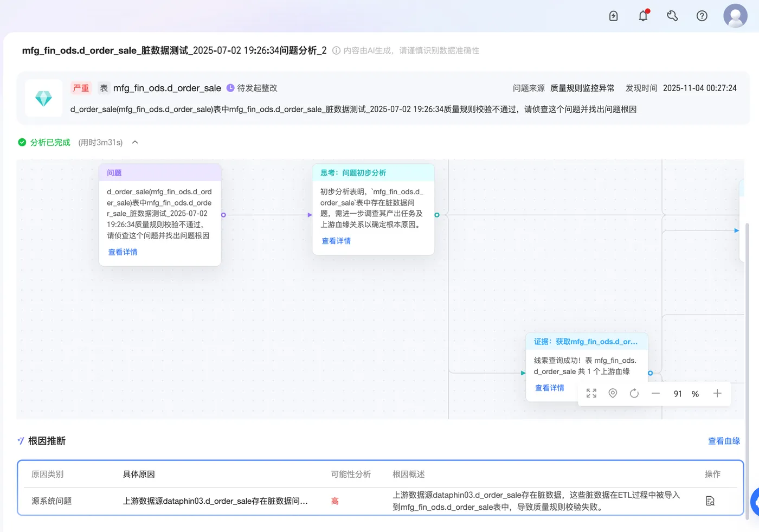Image resolution: width=759 pixels, height=532 pixels.
Task: Collapse the 分析已完成 section chevron
Action: coord(135,142)
